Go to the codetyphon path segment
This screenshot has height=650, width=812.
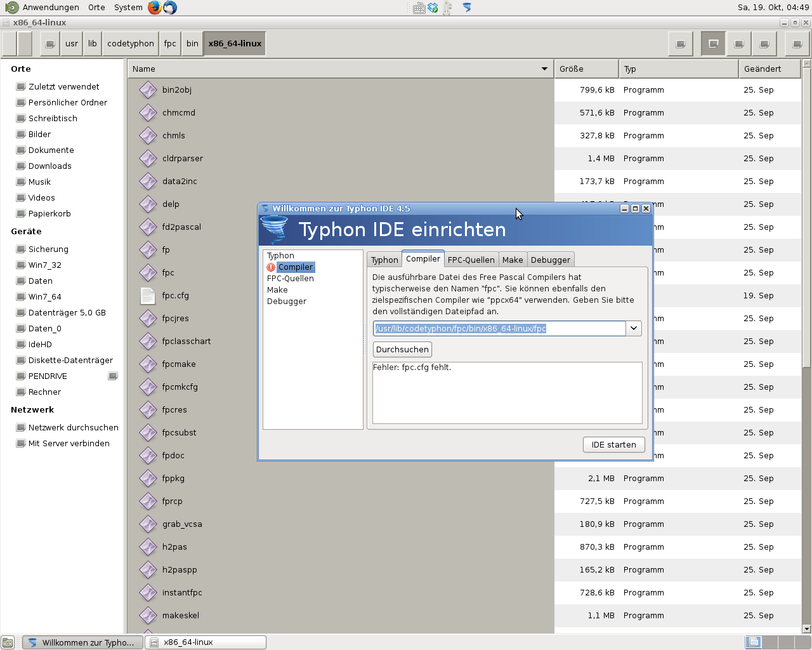131,44
